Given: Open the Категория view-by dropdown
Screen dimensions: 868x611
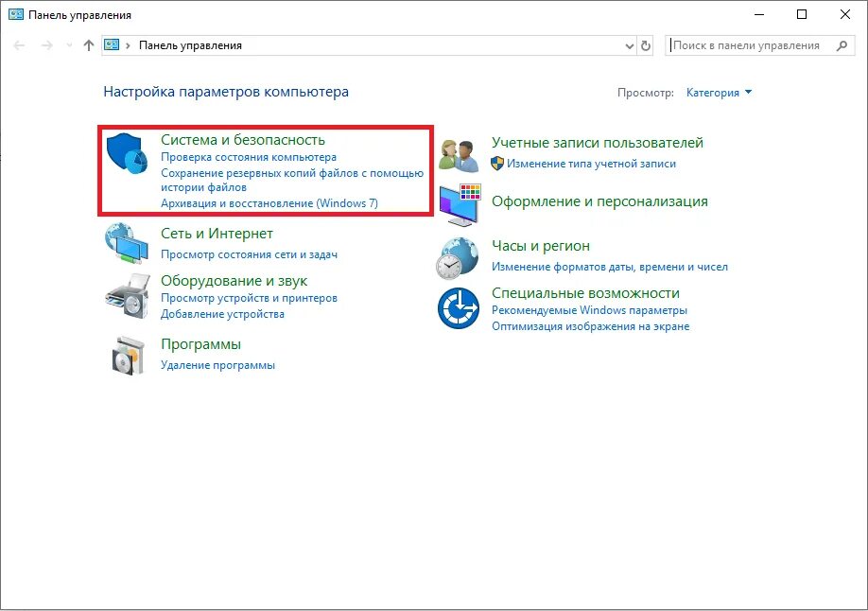Looking at the screenshot, I should (719, 93).
